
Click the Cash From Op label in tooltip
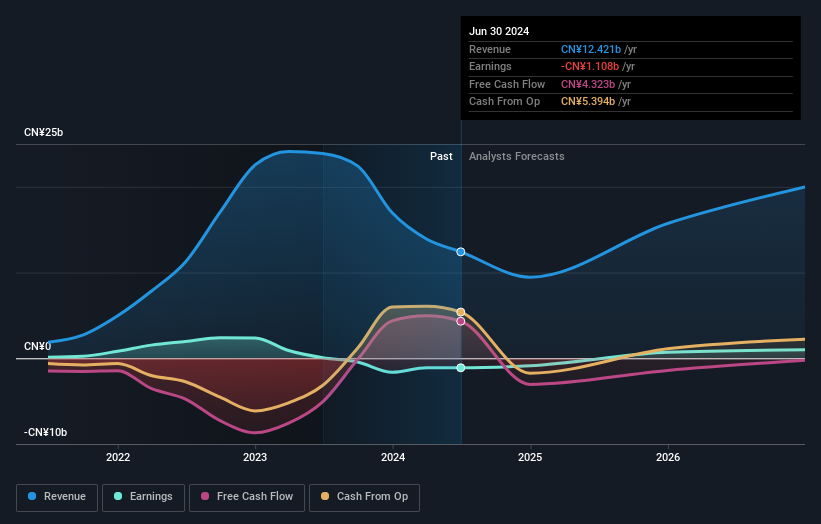[x=504, y=102]
